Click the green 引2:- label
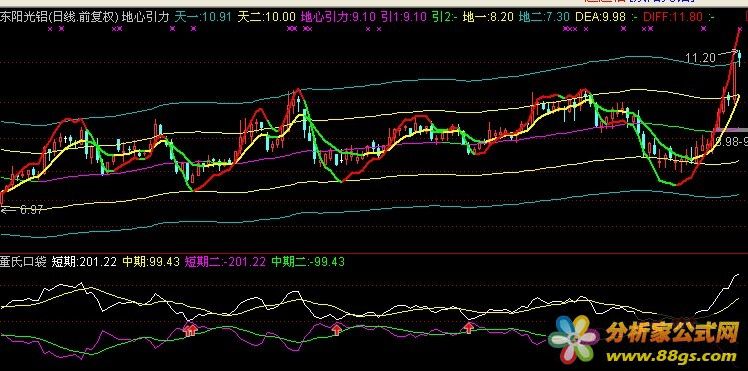748x371 pixels. coord(445,18)
